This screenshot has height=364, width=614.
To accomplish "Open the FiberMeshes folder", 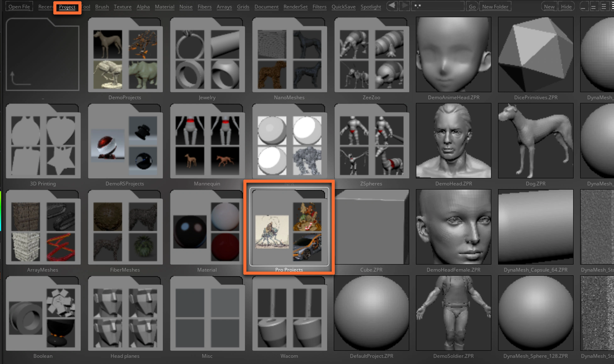I will (125, 227).
